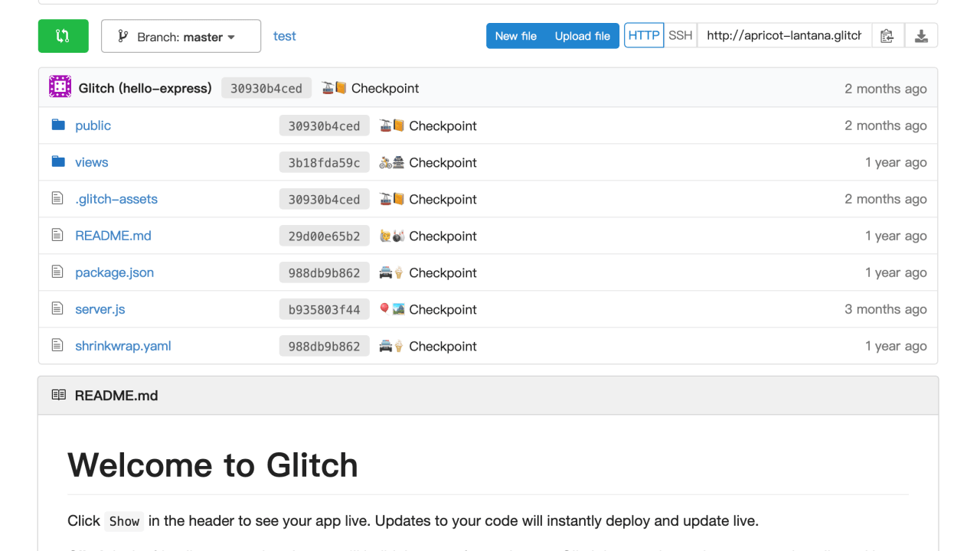Open the server.js file
The height and width of the screenshot is (551, 980).
pos(100,309)
